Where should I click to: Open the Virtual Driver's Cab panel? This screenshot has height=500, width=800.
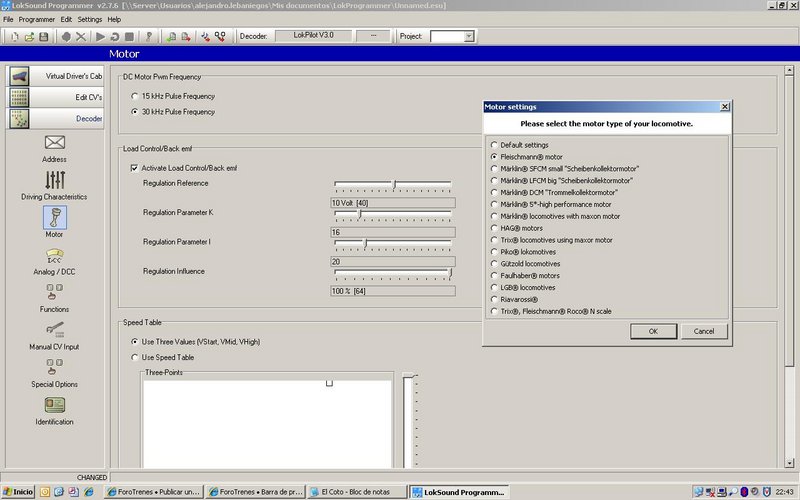pyautogui.click(x=56, y=76)
